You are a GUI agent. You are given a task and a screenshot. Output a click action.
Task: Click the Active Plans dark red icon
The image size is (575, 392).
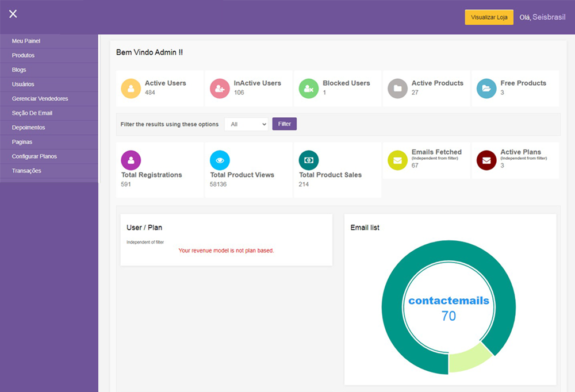coord(486,160)
